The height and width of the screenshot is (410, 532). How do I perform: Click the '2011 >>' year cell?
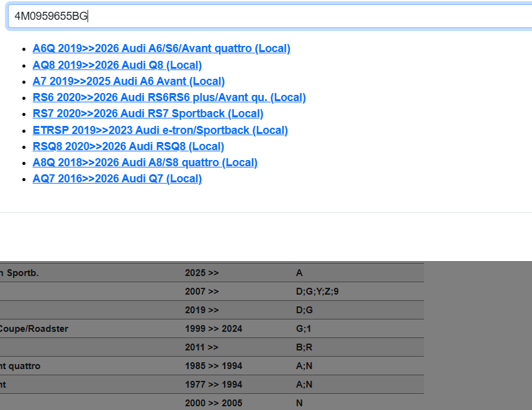(202, 347)
